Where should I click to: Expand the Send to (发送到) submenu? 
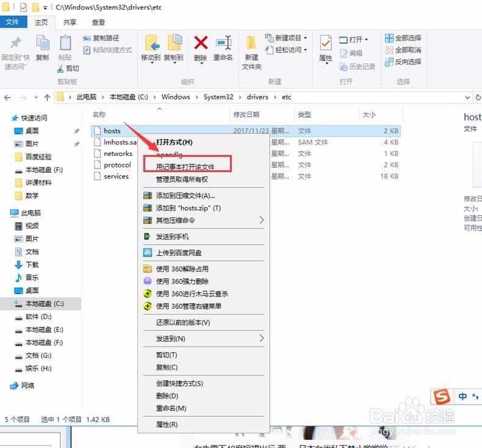tap(204, 339)
